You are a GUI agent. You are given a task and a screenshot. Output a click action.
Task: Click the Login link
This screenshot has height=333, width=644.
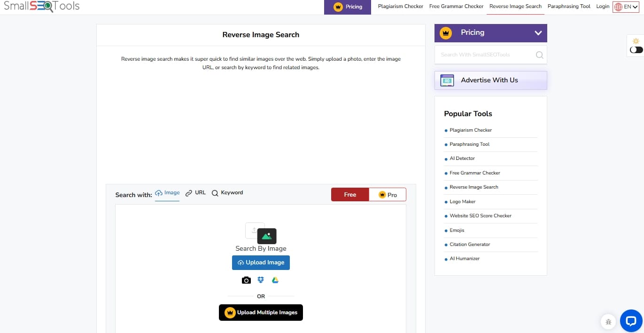603,7
